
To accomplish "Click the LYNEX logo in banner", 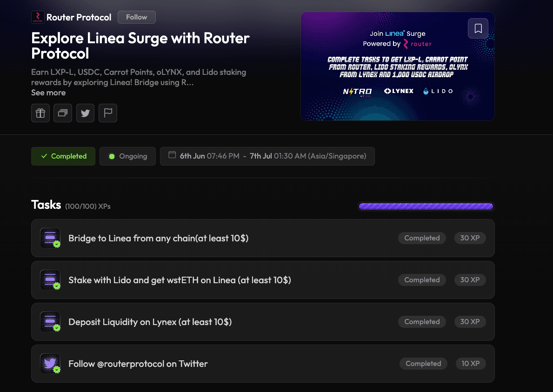I will [x=399, y=91].
